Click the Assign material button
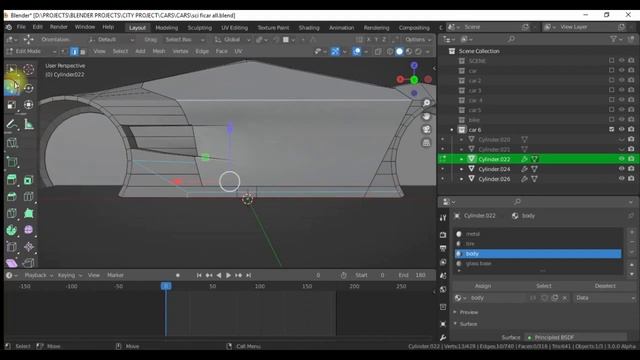The image size is (640, 360). tap(483, 286)
